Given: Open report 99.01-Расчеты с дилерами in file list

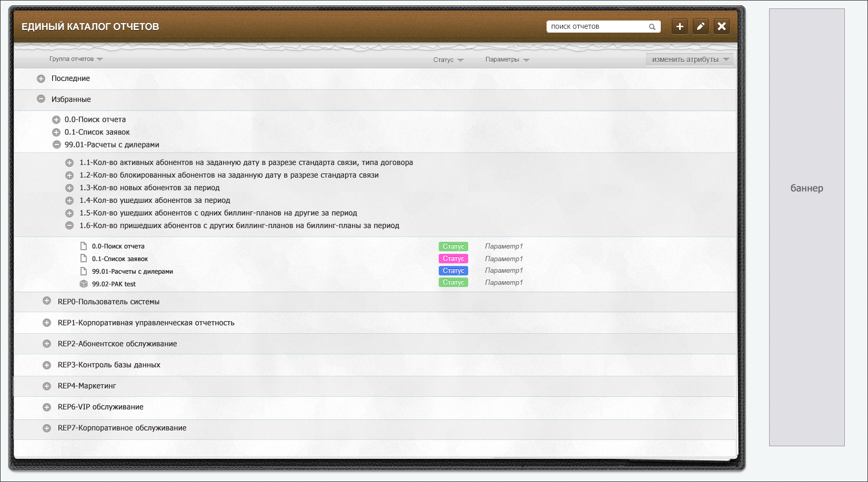Looking at the screenshot, I should [133, 272].
